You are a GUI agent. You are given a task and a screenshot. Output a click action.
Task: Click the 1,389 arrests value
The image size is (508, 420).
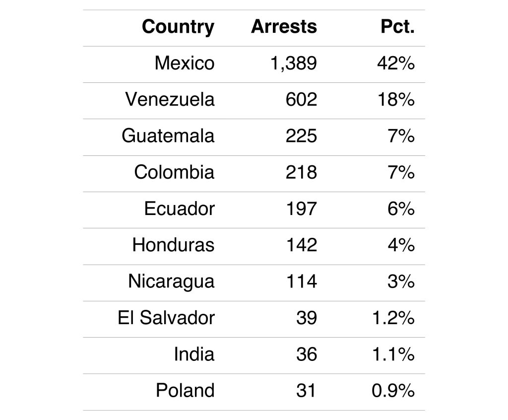pyautogui.click(x=294, y=64)
